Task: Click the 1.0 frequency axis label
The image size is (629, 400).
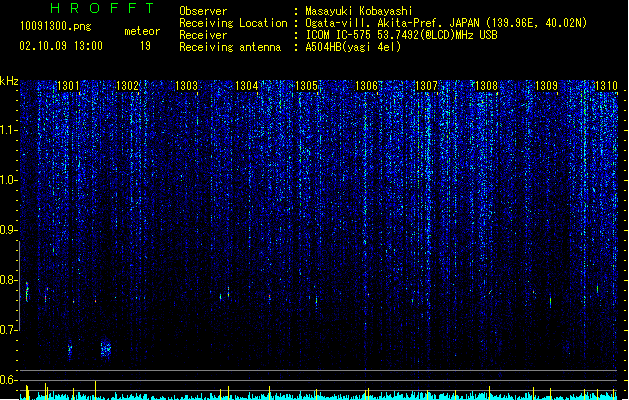Action: tap(9, 180)
